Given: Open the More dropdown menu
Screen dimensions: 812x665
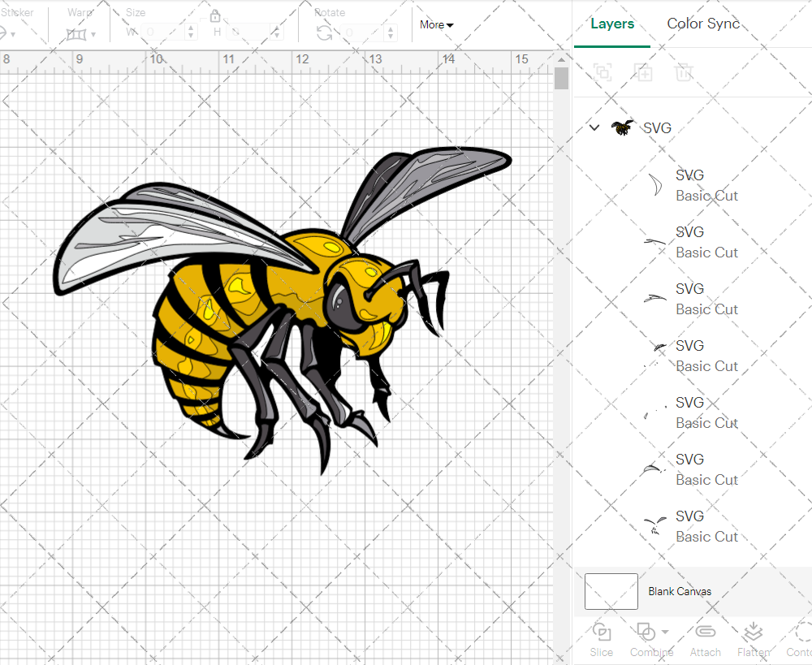Looking at the screenshot, I should [436, 25].
